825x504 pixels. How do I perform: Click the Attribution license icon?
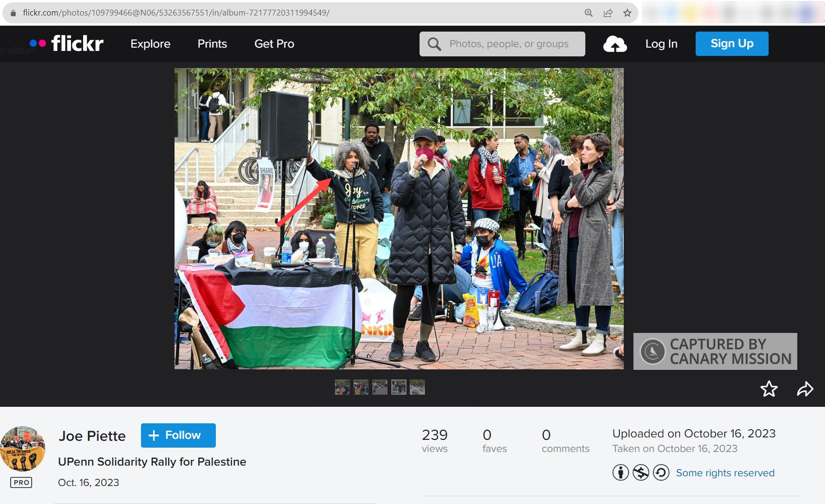coord(620,472)
